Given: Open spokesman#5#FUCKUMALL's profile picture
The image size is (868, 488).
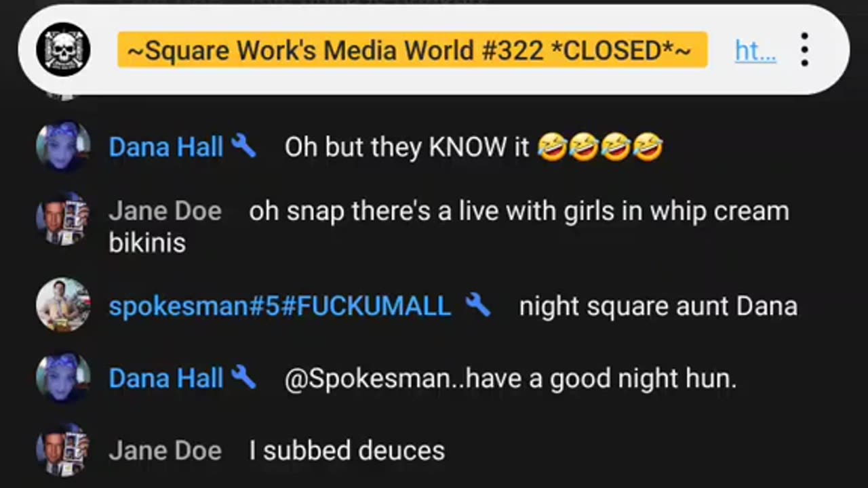Looking at the screenshot, I should tap(63, 305).
